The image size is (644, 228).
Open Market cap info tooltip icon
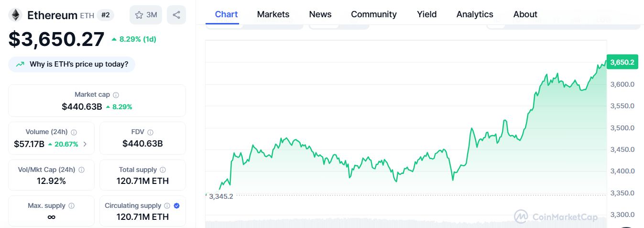coord(116,95)
